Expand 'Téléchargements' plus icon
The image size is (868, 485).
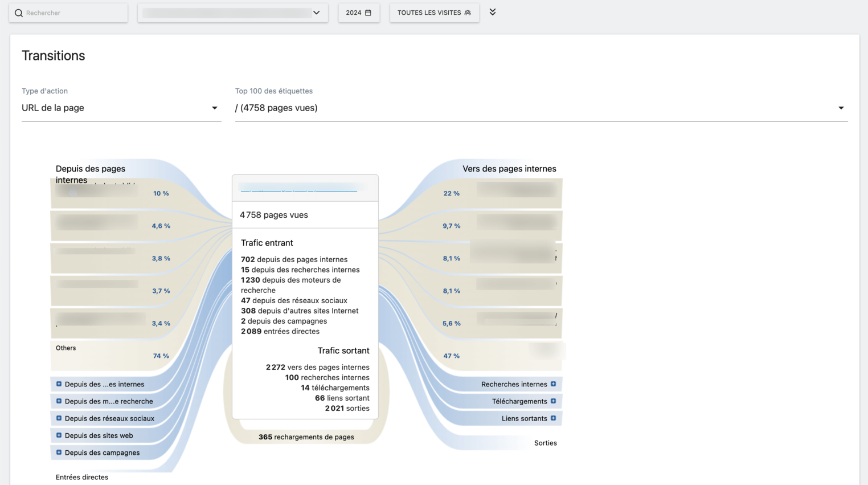point(553,401)
